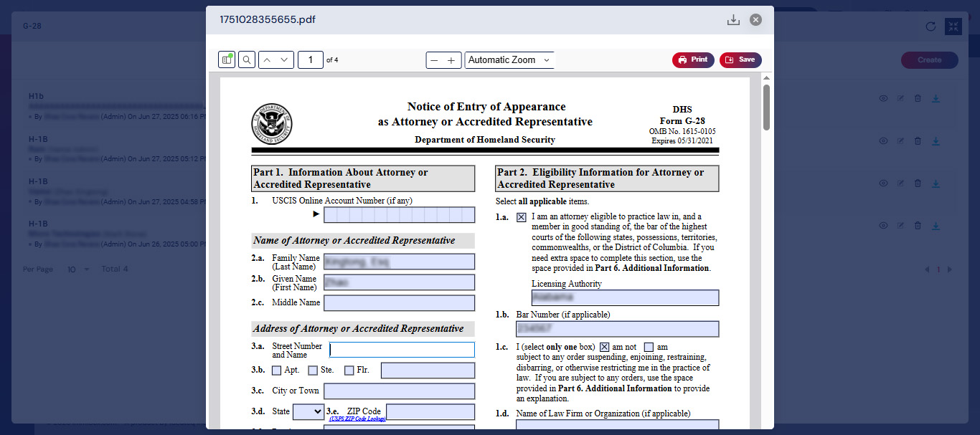980x435 pixels.
Task: Download the H-1B 05:12 PM record
Action: 936,141
